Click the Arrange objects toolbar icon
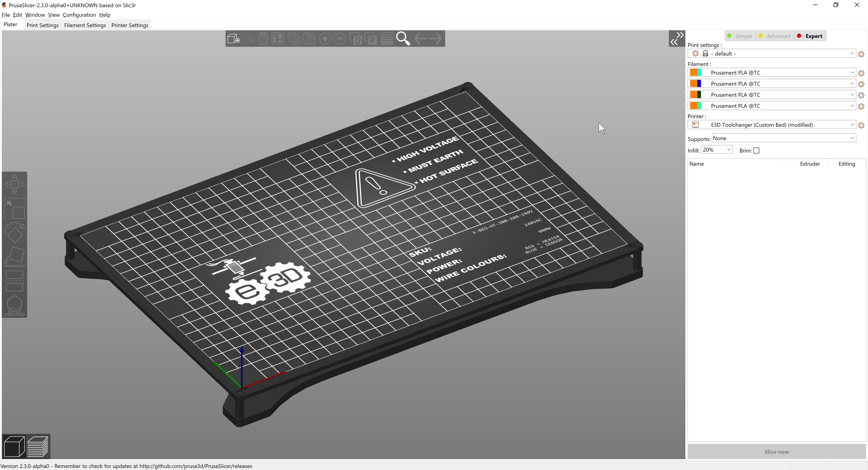The height and width of the screenshot is (470, 868). tap(278, 39)
